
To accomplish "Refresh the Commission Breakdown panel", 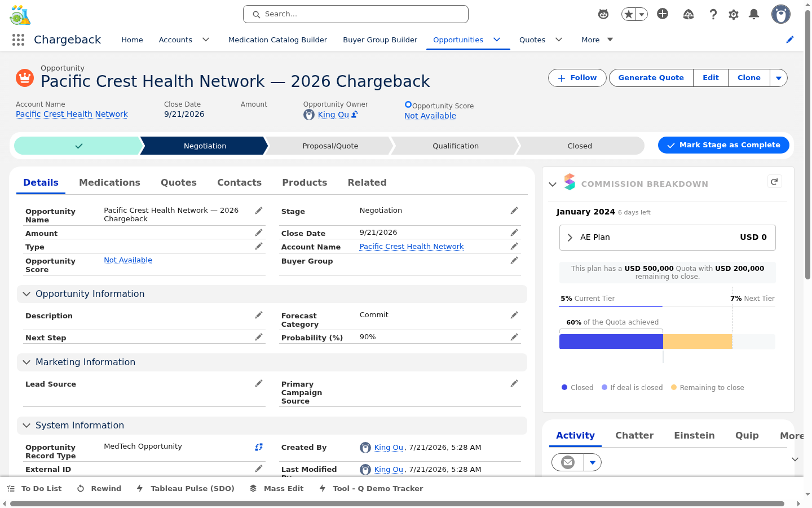I will tap(774, 182).
